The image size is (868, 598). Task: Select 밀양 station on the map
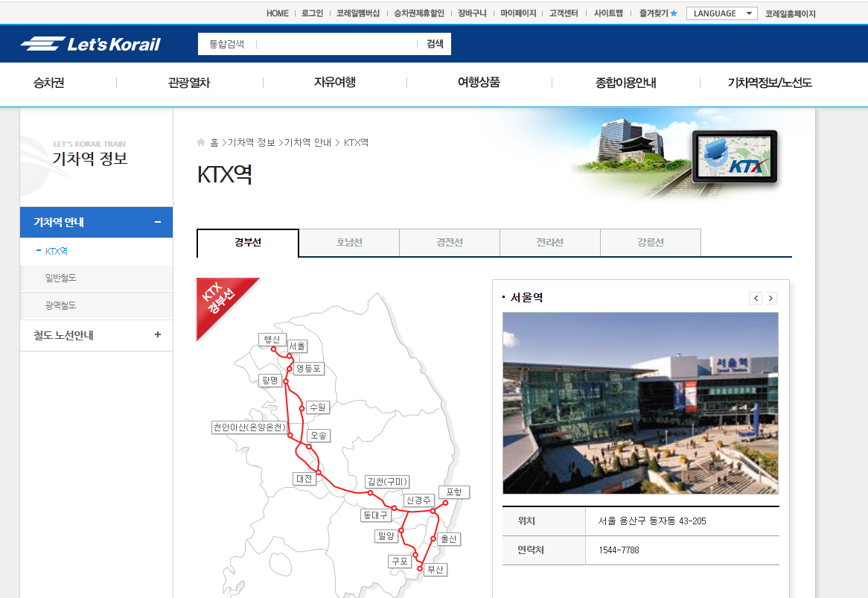click(386, 536)
